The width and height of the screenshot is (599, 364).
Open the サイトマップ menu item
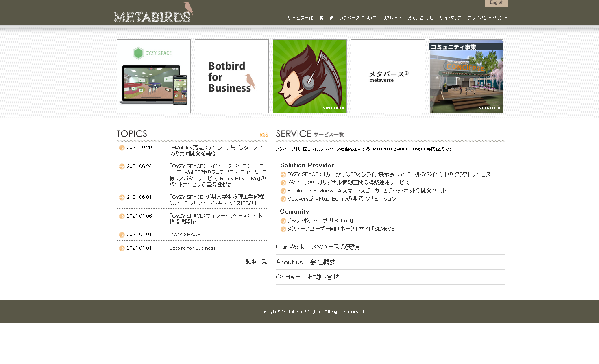click(x=450, y=18)
